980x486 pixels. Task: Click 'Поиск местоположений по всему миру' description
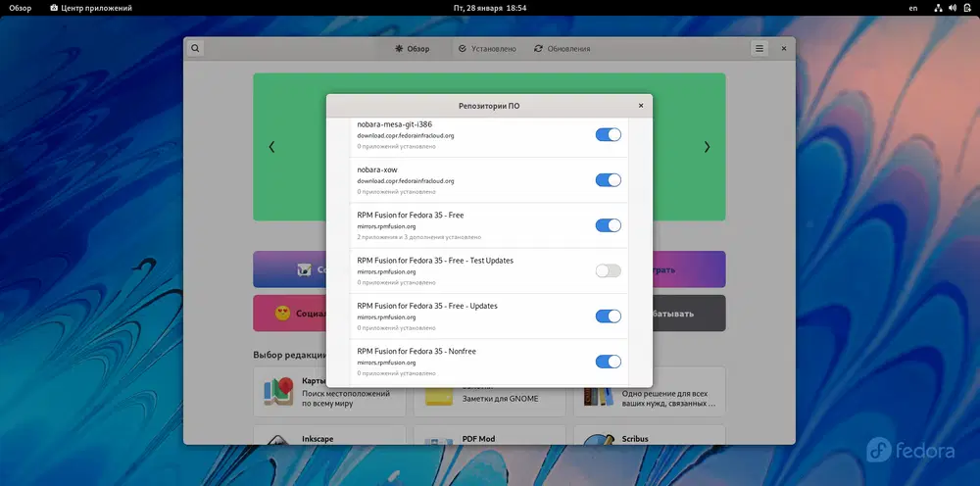[346, 399]
